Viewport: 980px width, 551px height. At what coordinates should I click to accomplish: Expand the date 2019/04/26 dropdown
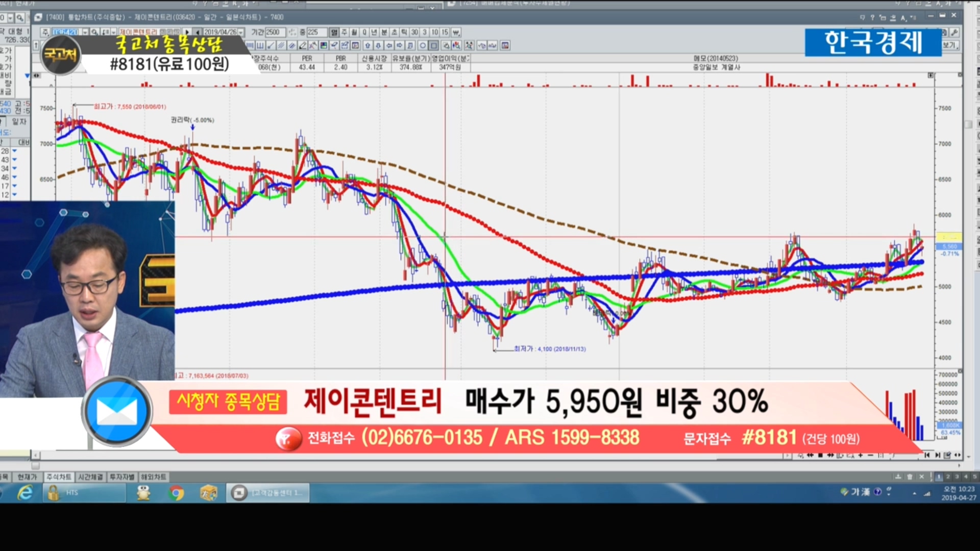[241, 32]
